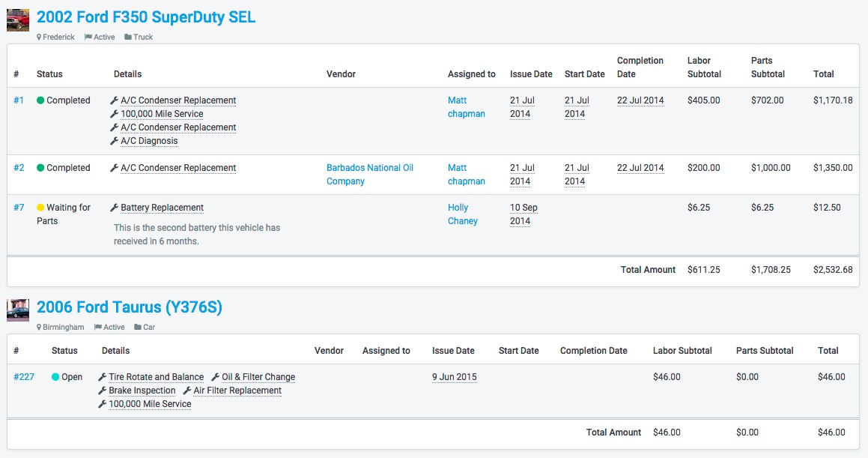
Task: Open the 2006 Ford Taurus (Y376S) title
Action: (x=130, y=307)
